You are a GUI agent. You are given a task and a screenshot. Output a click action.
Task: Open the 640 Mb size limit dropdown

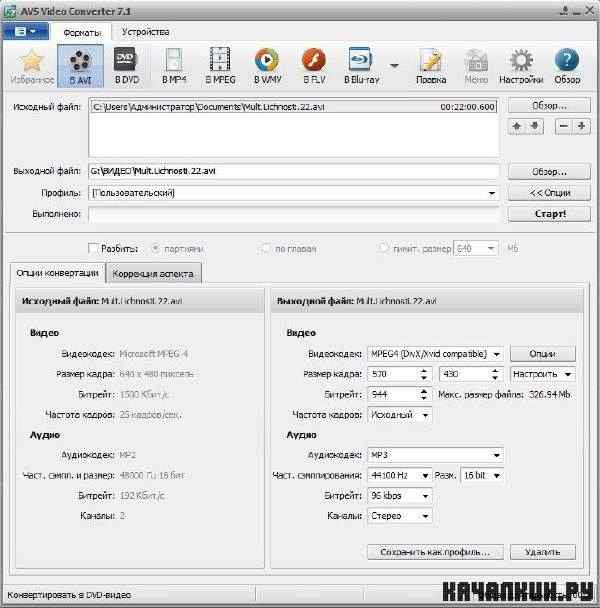click(x=476, y=248)
